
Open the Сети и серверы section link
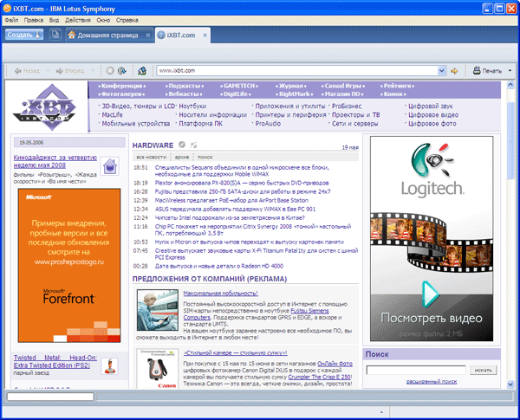pyautogui.click(x=354, y=124)
